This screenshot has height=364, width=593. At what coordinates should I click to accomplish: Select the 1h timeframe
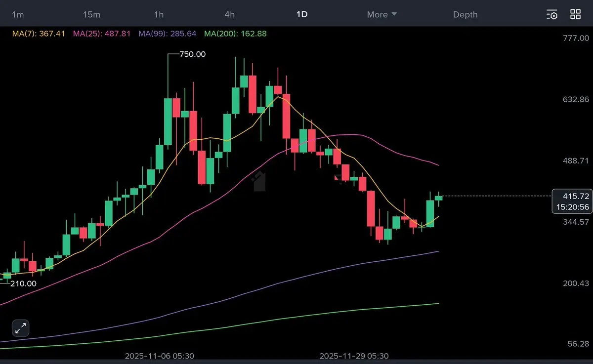point(159,14)
